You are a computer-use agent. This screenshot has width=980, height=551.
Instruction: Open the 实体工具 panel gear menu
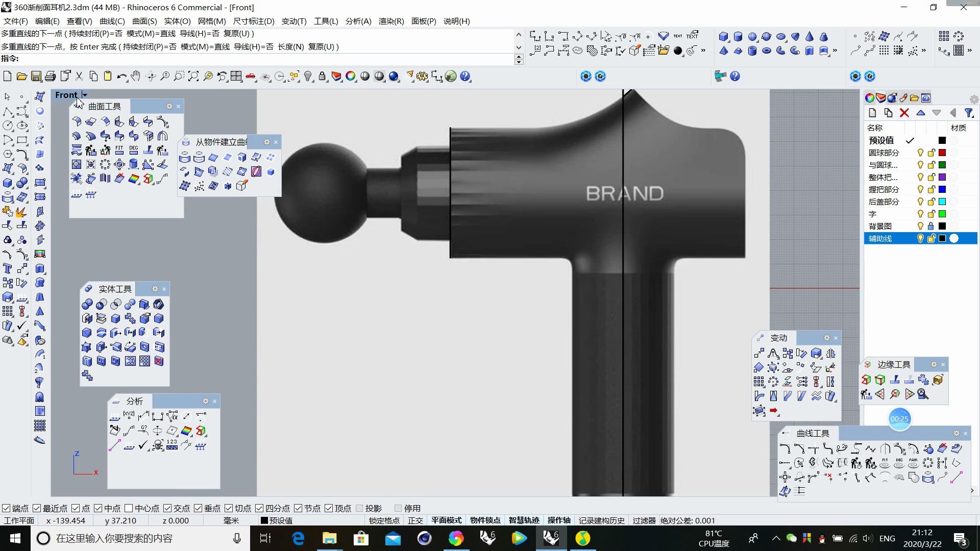[155, 289]
